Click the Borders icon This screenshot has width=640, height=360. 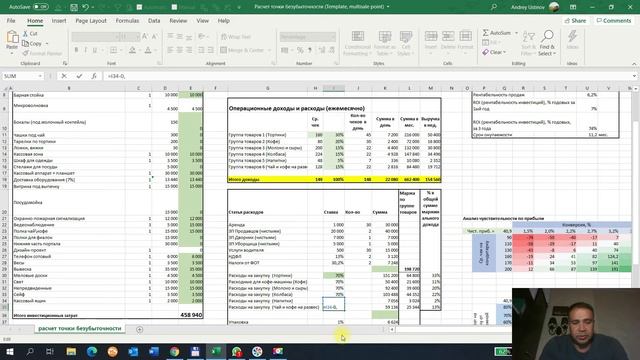(113, 50)
